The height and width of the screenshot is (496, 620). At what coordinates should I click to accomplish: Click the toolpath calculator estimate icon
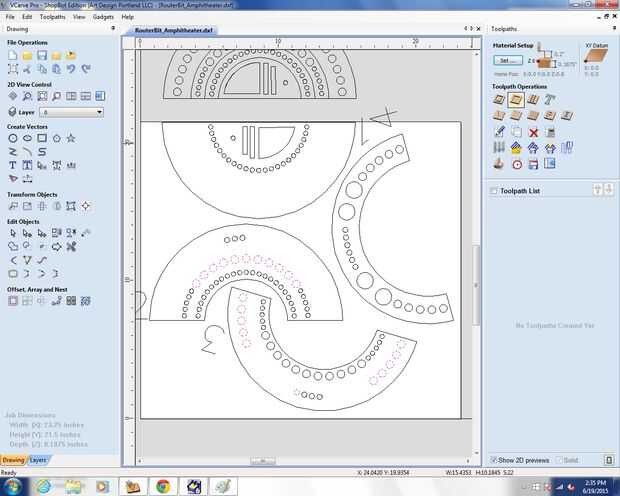click(550, 132)
